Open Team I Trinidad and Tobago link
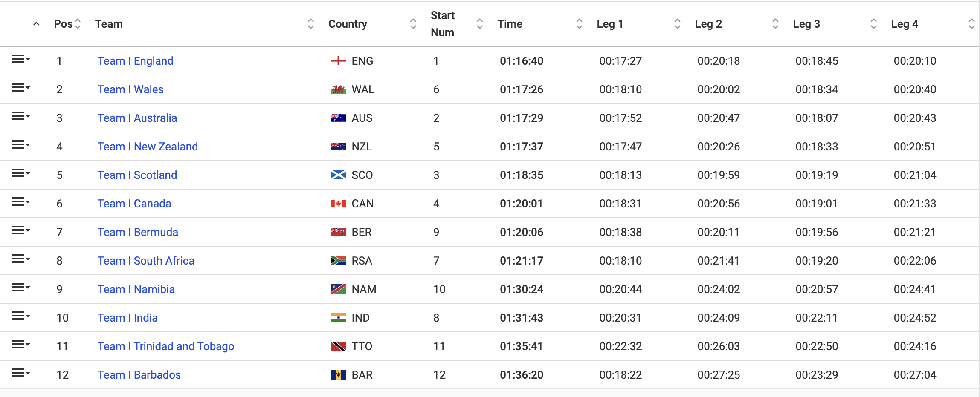Viewport: 980px width, 397px height. (165, 346)
